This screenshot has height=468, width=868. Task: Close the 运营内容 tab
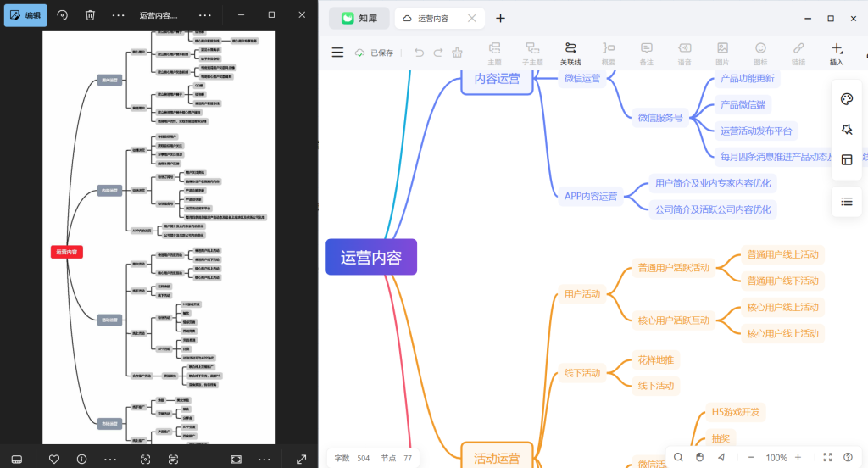(x=471, y=19)
